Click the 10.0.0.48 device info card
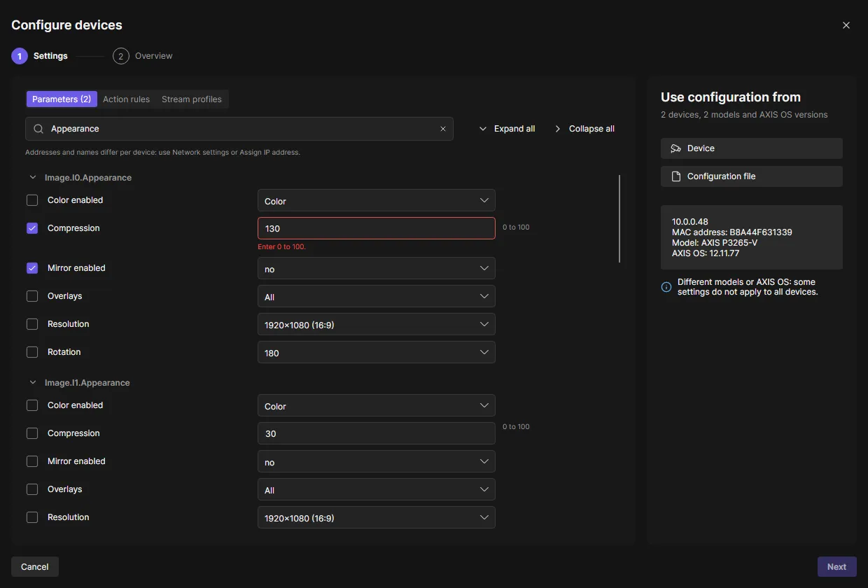868x588 pixels. (x=752, y=237)
